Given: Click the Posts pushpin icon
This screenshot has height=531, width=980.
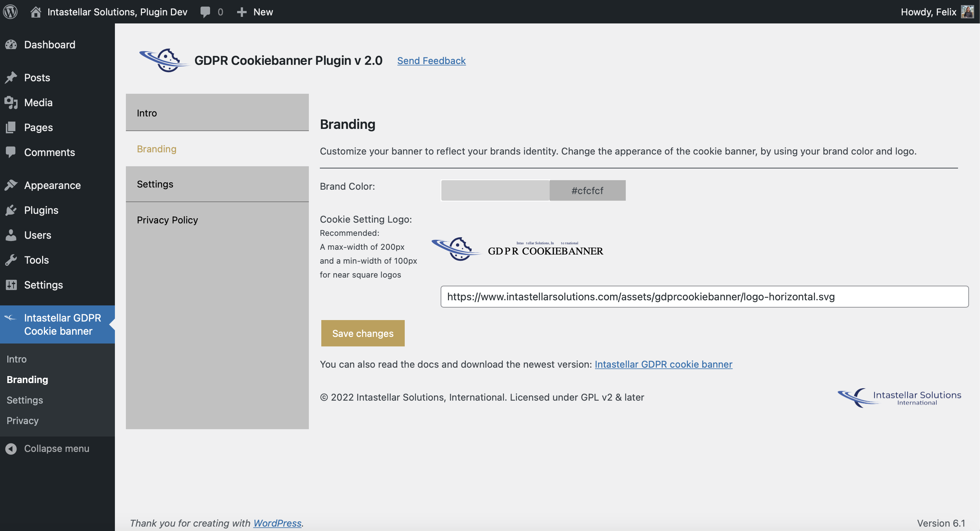Looking at the screenshot, I should (11, 78).
